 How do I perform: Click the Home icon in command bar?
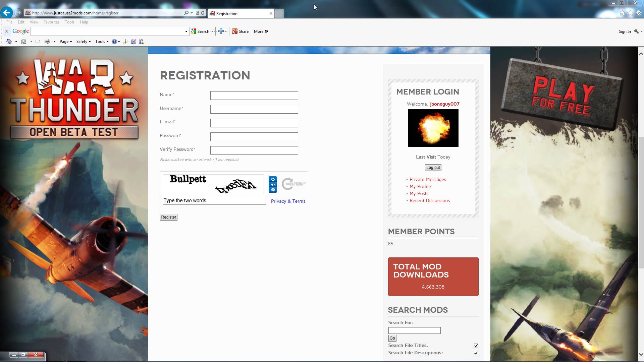pos(9,42)
